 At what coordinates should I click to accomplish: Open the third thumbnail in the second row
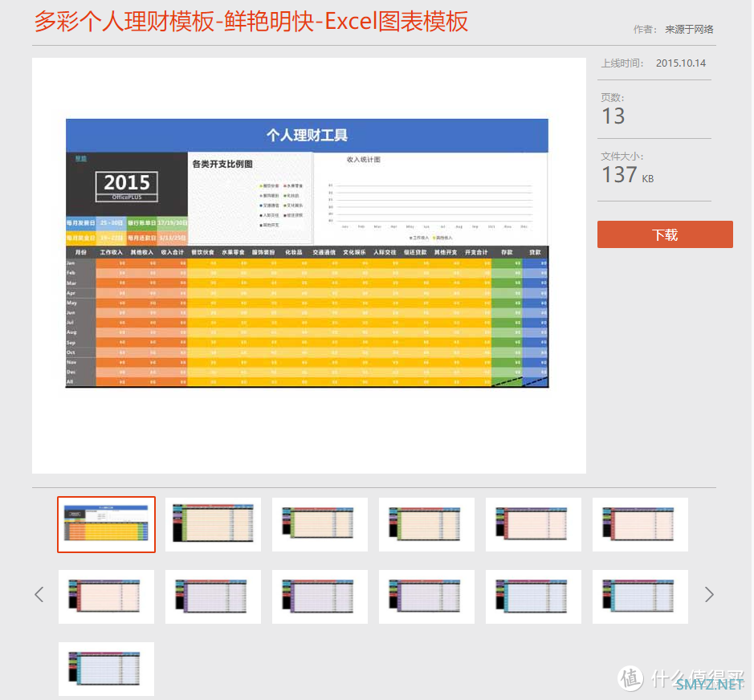(x=320, y=596)
